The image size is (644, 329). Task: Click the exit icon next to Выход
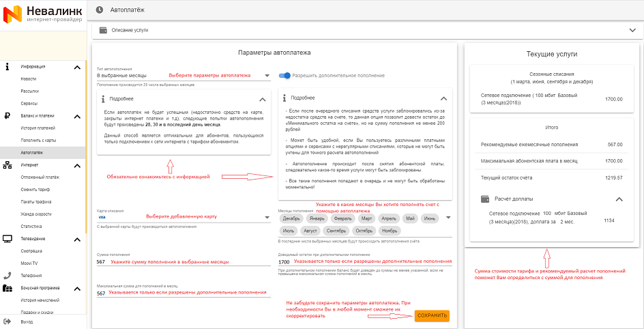pyautogui.click(x=7, y=321)
